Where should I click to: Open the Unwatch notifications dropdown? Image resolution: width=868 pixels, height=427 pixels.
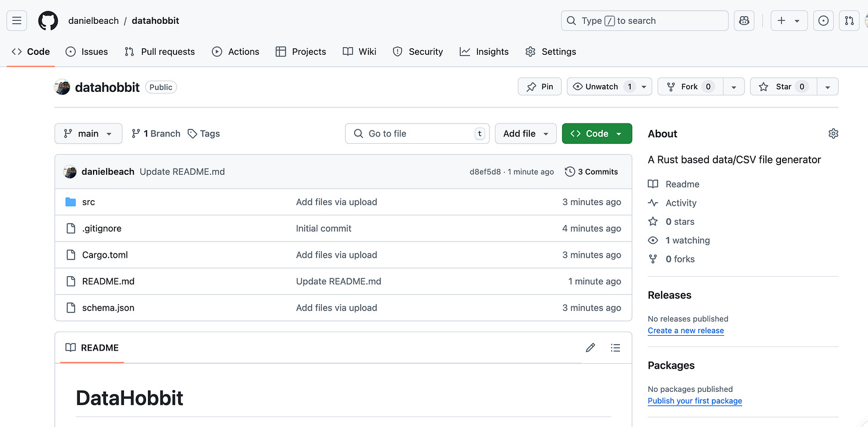(609, 87)
